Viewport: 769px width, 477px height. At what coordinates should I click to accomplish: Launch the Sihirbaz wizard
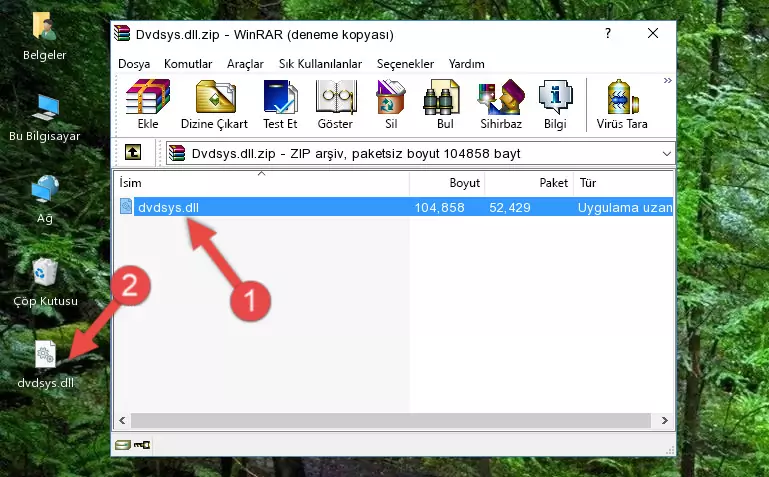point(501,104)
